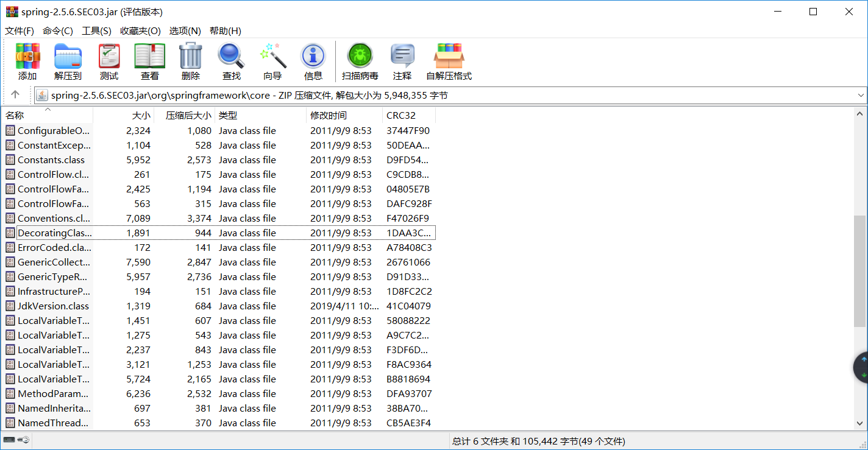Click the CRC32 value DFA93707

(409, 393)
